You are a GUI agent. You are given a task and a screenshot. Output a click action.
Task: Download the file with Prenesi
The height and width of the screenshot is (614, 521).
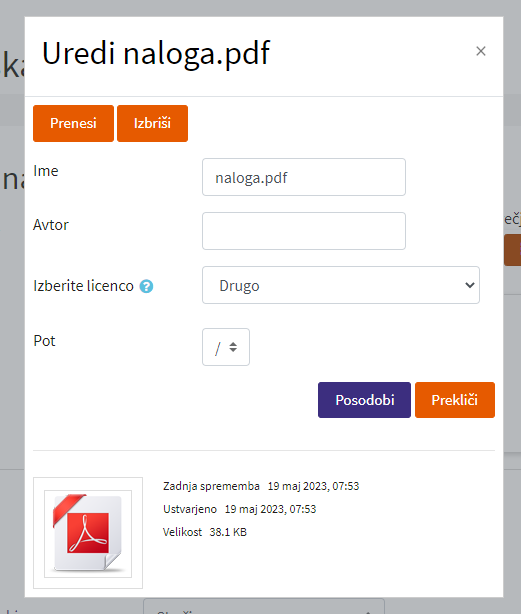click(x=73, y=123)
